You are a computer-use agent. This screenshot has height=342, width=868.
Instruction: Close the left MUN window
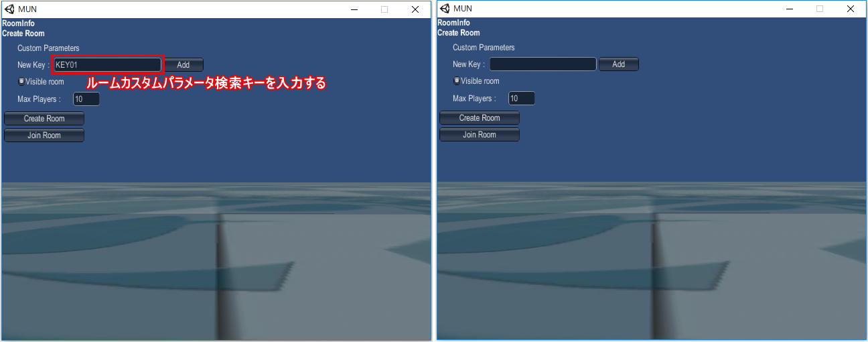415,9
